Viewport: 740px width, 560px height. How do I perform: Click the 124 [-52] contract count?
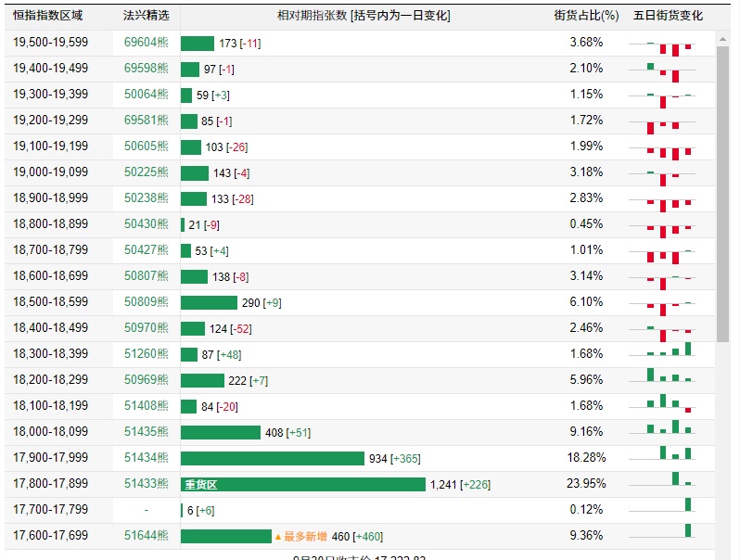pyautogui.click(x=230, y=329)
